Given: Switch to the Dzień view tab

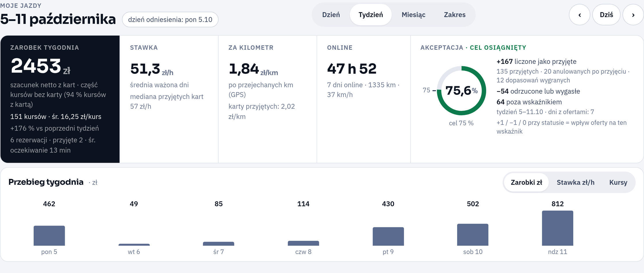Looking at the screenshot, I should (331, 15).
